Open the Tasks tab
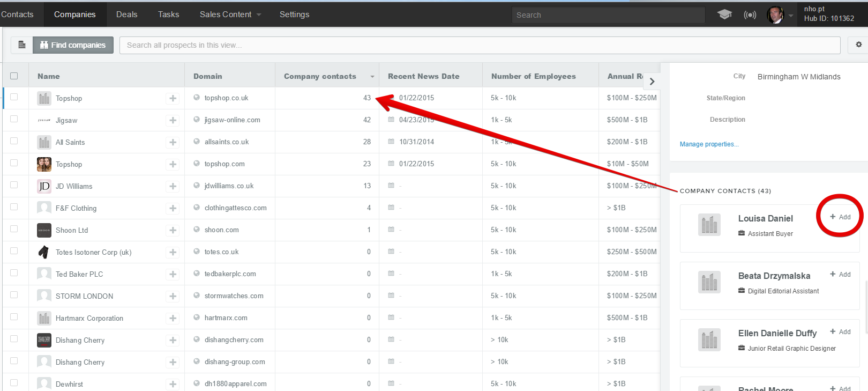The height and width of the screenshot is (391, 868). 168,14
